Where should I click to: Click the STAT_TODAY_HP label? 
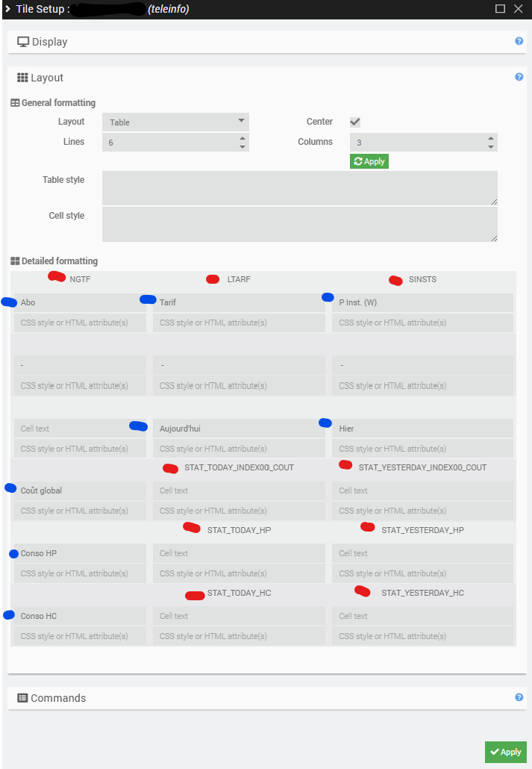pos(240,530)
